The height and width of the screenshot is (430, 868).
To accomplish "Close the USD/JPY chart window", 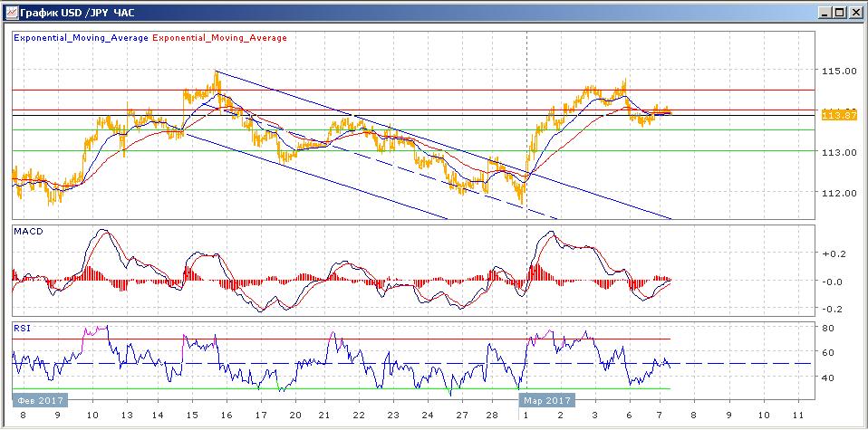I will [x=854, y=13].
